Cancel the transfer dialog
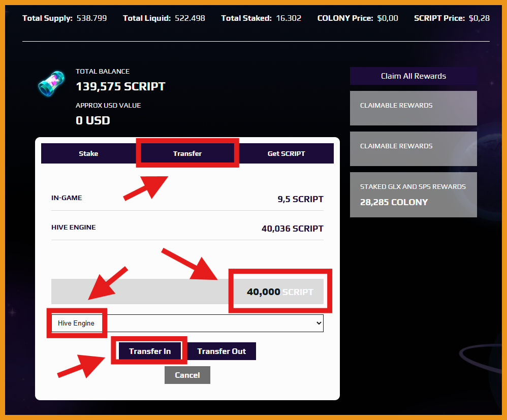507x420 pixels. tap(187, 375)
